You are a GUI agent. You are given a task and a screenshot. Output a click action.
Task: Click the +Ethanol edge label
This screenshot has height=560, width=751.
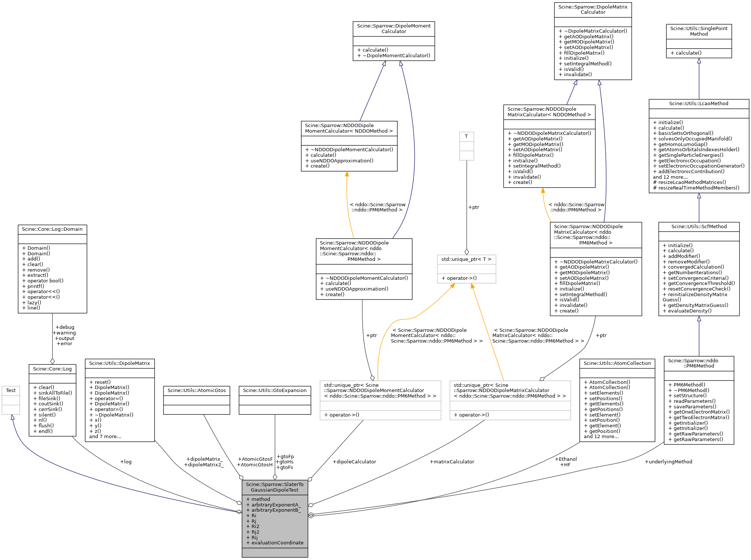tap(566, 459)
